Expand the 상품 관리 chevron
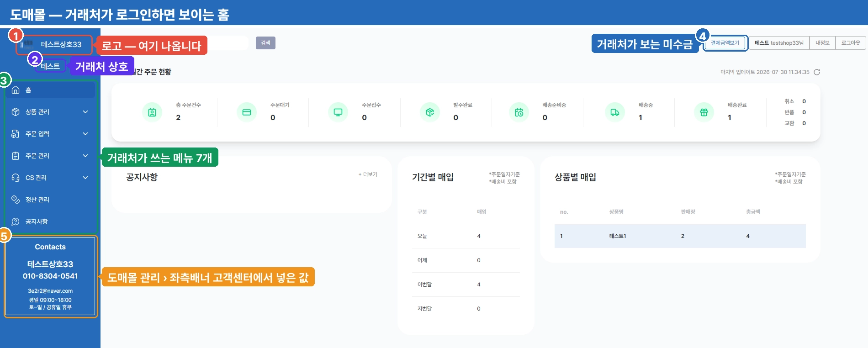868x348 pixels. [x=85, y=112]
